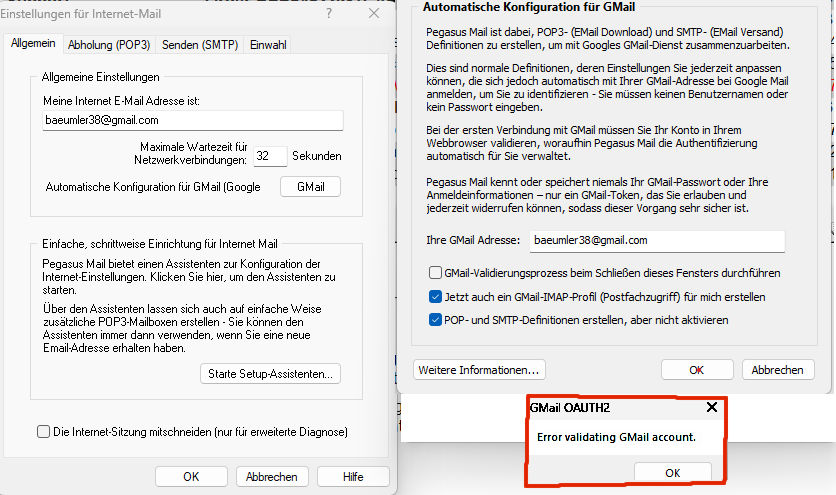836x495 pixels.
Task: Open Weitere Informationen about GMail configuration
Action: (x=479, y=370)
